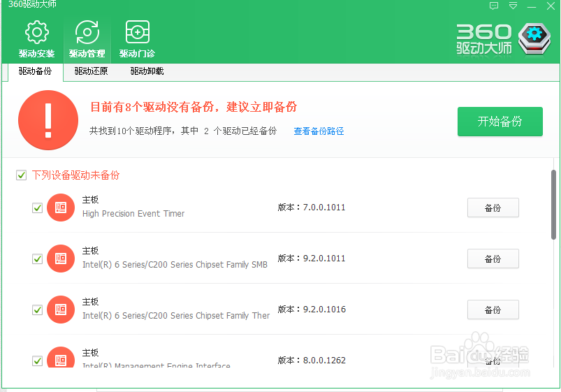Click 备份 for Chipset Family SMB
561x392 pixels.
pos(493,259)
